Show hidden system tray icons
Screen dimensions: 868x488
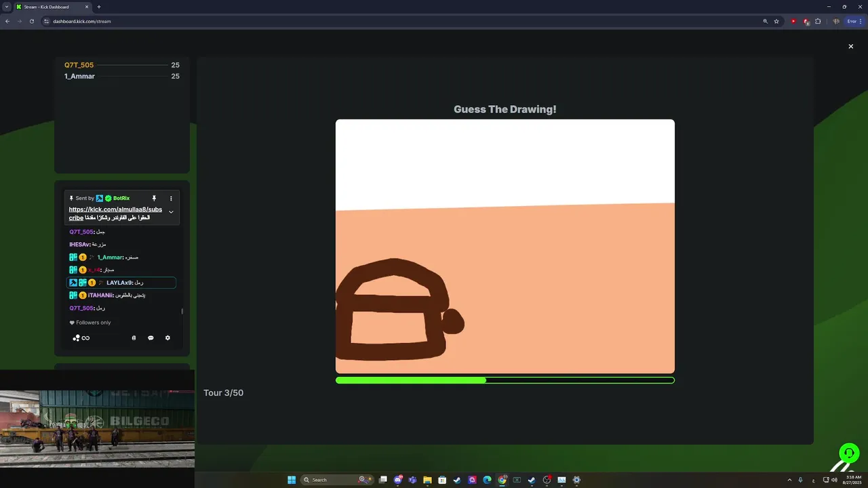click(x=789, y=480)
